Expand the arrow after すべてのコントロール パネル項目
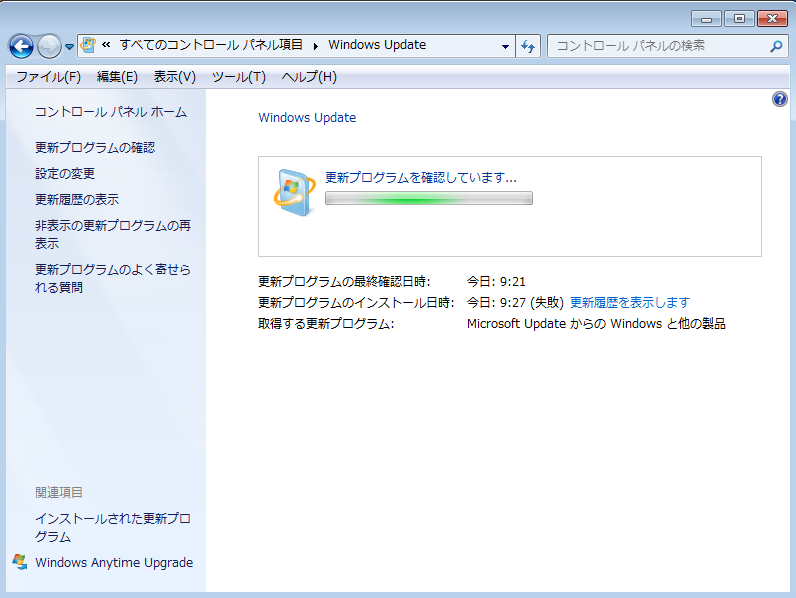Viewport: 796px width, 598px height. click(x=316, y=46)
